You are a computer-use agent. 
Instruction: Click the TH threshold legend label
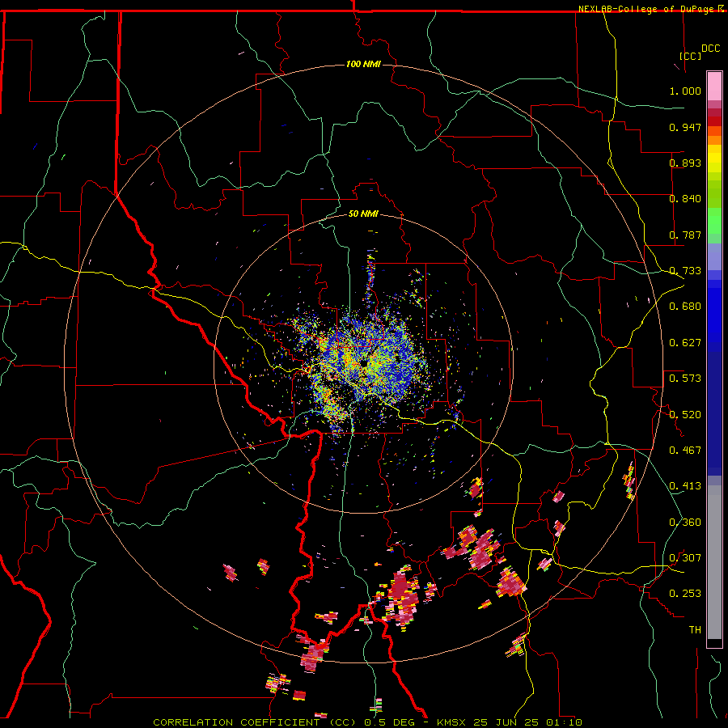(x=695, y=630)
